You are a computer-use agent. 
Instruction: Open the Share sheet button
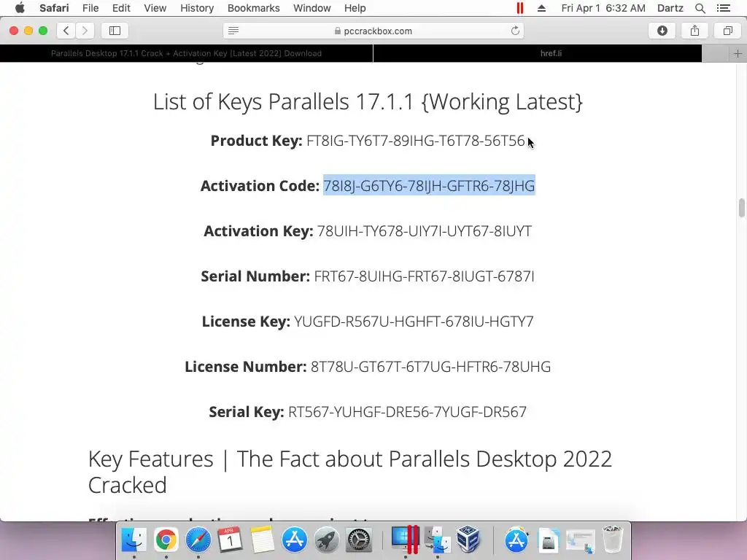(x=694, y=31)
